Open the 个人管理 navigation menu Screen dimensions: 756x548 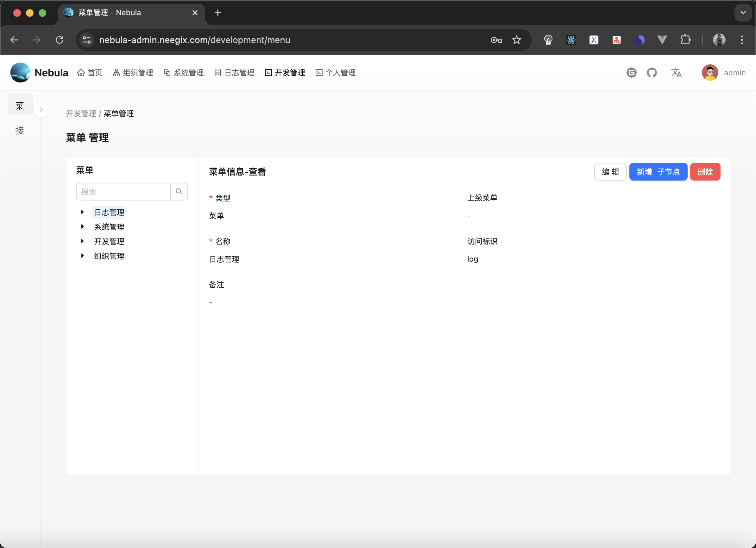335,72
